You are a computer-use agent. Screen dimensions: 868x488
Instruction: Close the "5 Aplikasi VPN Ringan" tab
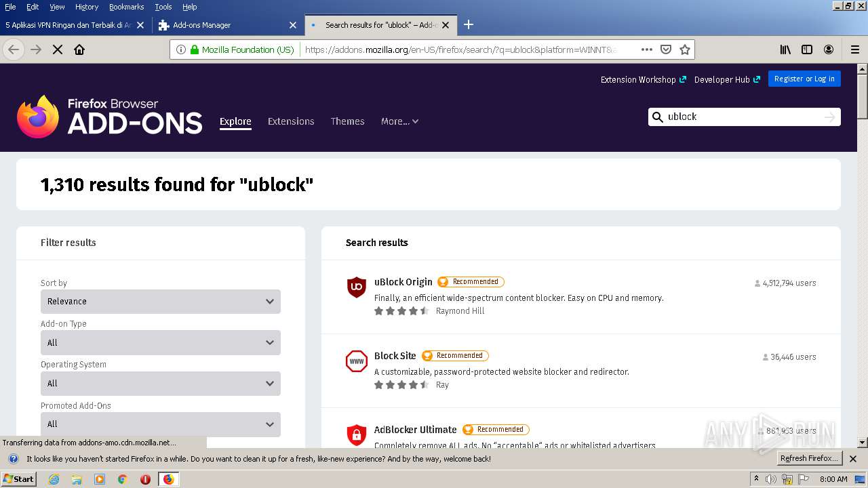tap(140, 25)
